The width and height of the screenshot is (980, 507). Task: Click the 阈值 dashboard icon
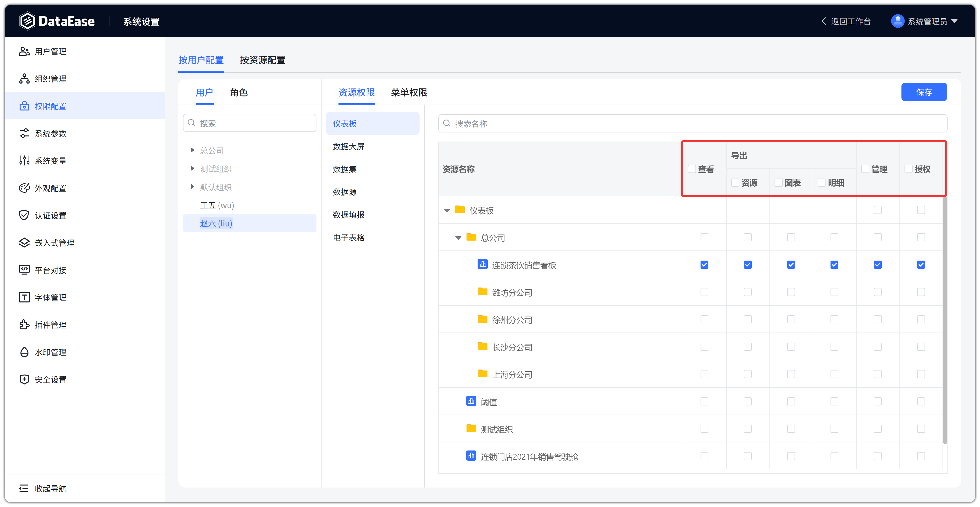471,401
